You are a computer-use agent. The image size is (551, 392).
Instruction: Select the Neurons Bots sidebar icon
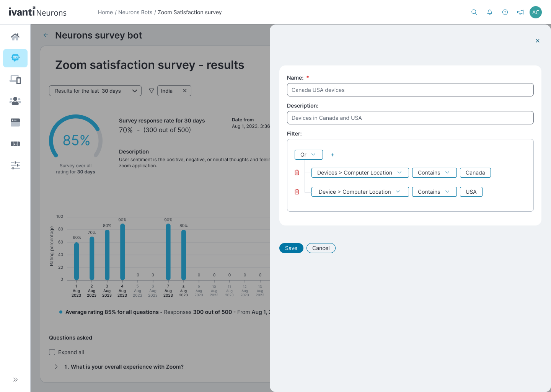15,58
